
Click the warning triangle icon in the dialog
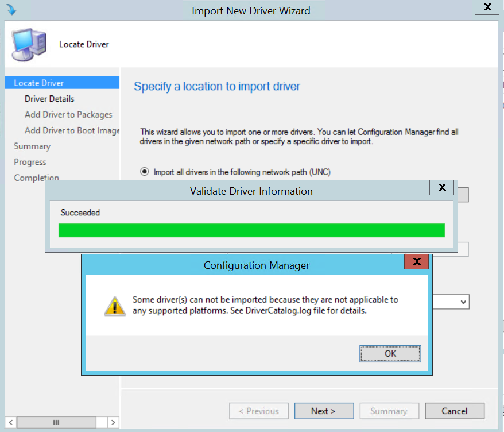pos(115,306)
